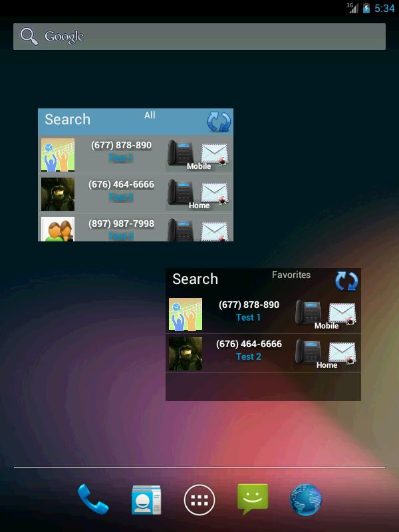Image resolution: width=399 pixels, height=532 pixels.
Task: Open the Messaging app in dock
Action: pyautogui.click(x=253, y=499)
